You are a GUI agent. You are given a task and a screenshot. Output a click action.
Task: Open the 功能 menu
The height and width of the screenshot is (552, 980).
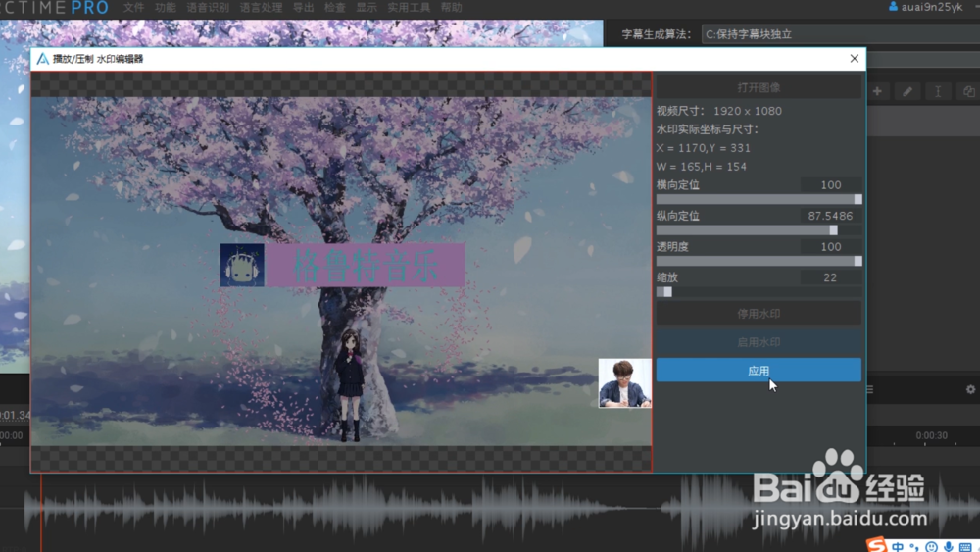coord(166,8)
